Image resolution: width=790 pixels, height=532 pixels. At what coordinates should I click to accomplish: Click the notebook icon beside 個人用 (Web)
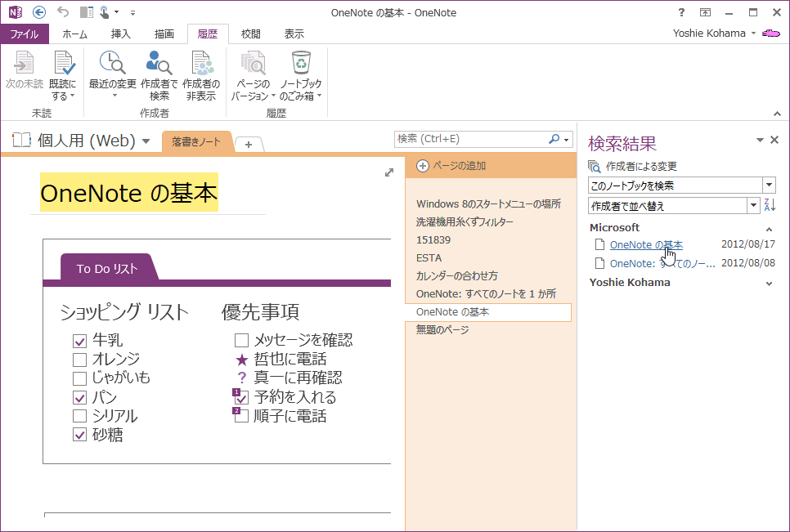click(21, 140)
